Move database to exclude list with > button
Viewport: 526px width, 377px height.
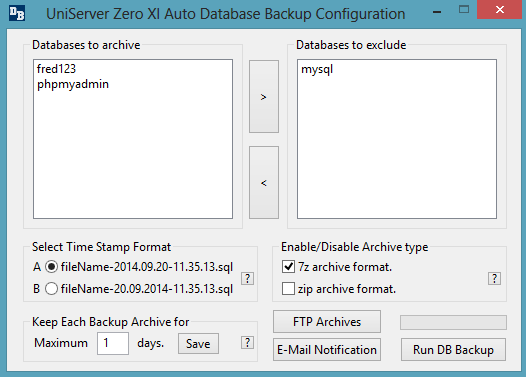coord(264,97)
